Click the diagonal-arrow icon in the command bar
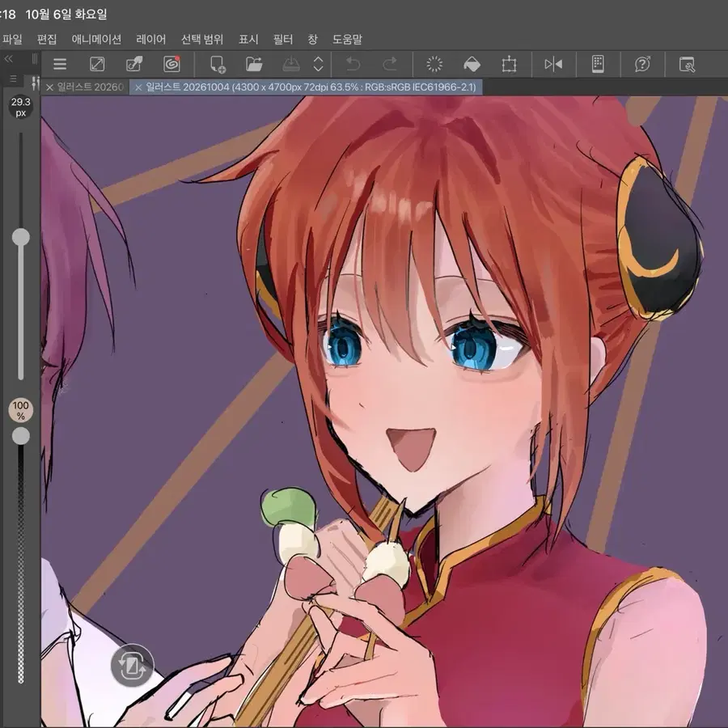 [x=97, y=64]
